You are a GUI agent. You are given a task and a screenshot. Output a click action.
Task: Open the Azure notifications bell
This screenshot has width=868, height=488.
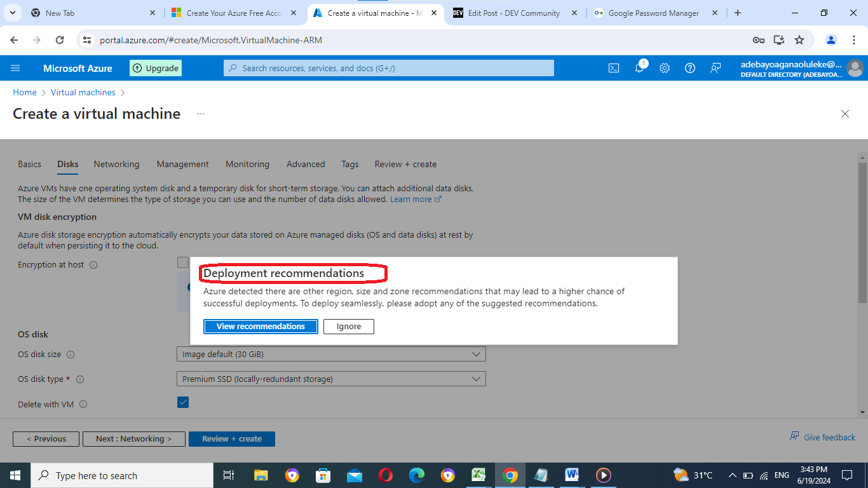(x=639, y=67)
